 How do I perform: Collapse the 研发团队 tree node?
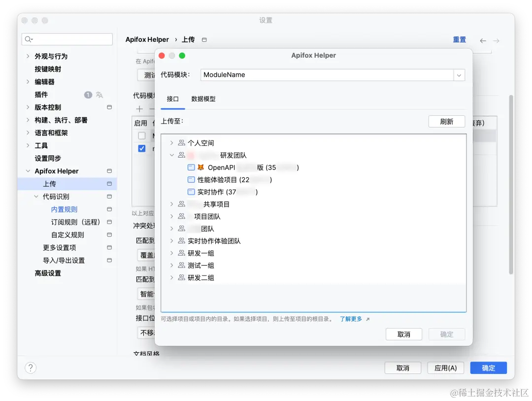point(172,155)
